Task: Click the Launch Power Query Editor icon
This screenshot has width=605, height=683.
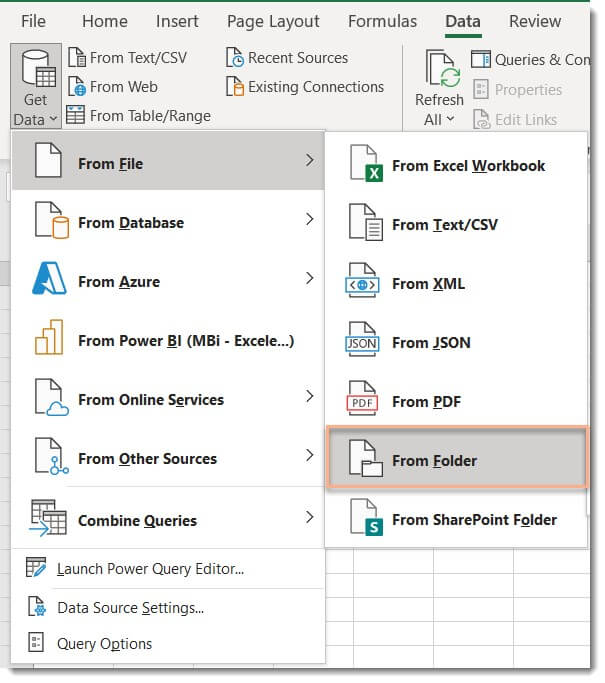Action: pos(36,568)
